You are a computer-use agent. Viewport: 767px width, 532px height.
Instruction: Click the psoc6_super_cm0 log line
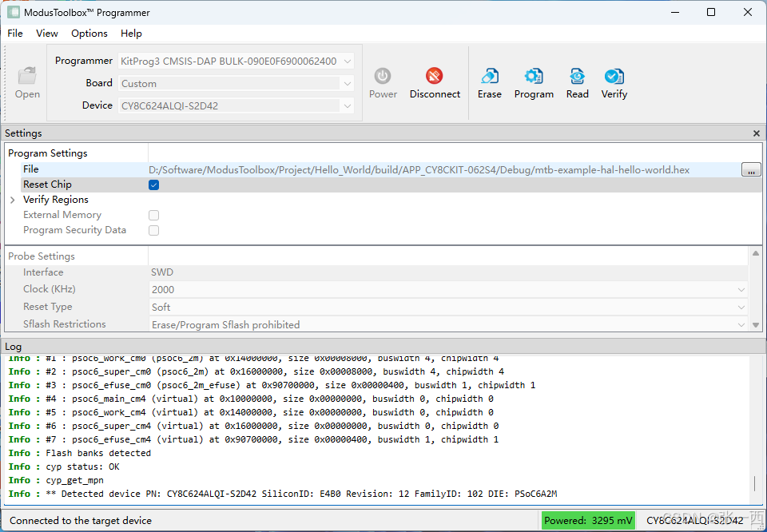[256, 371]
